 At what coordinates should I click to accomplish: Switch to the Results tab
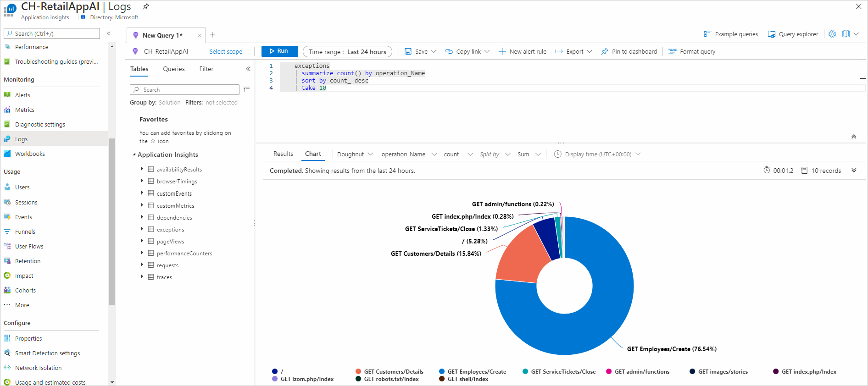pyautogui.click(x=283, y=154)
